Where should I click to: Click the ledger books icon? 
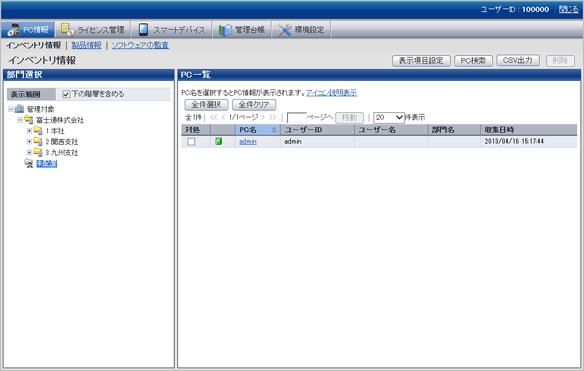(225, 30)
